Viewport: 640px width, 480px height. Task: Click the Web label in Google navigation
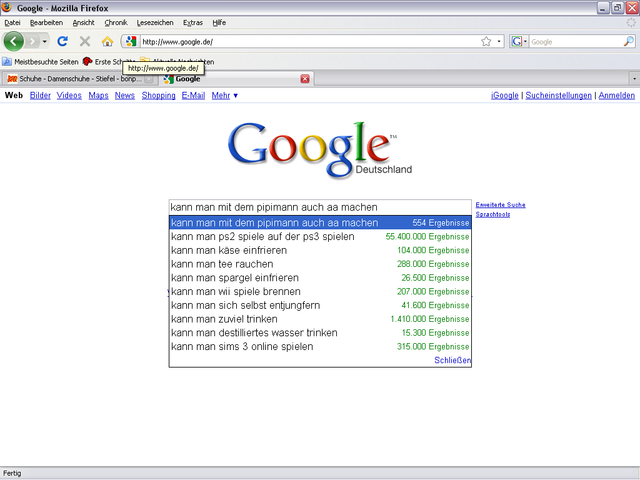(x=13, y=96)
